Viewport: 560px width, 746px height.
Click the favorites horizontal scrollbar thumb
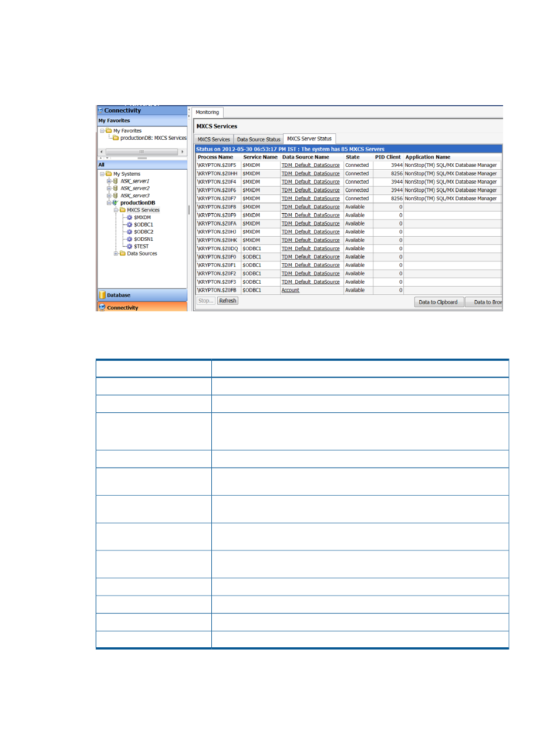click(141, 152)
